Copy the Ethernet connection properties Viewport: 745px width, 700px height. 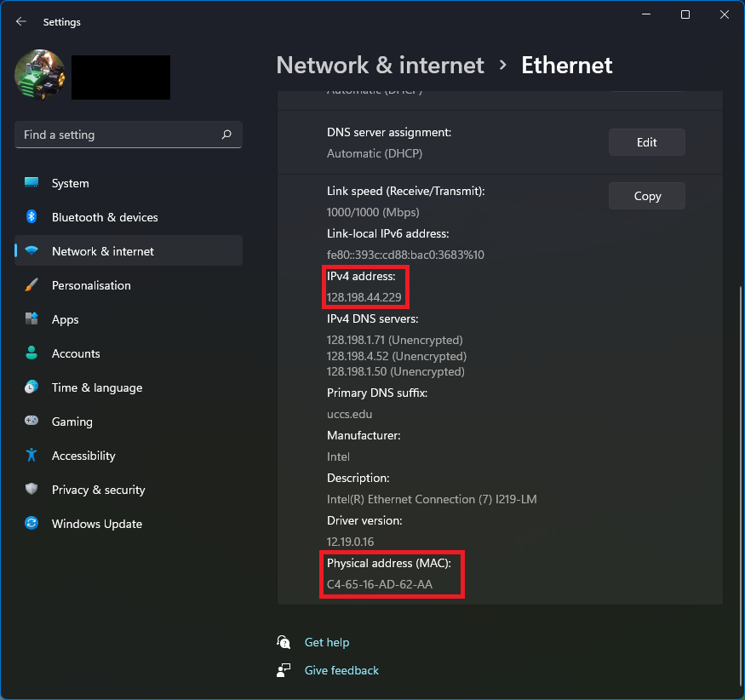pyautogui.click(x=646, y=196)
